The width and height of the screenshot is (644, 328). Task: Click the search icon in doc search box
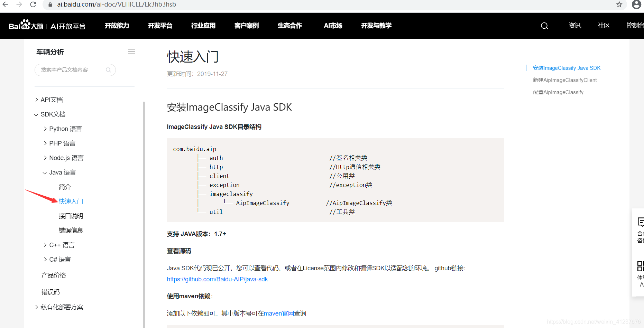coord(108,70)
